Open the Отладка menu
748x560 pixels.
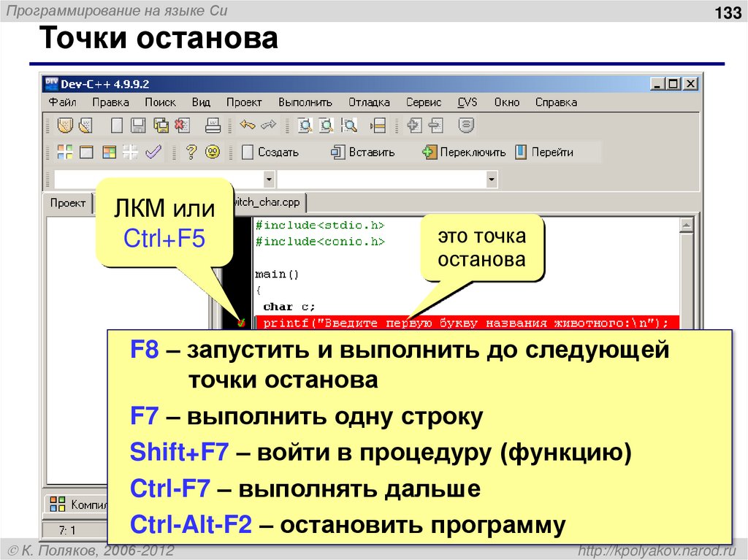point(369,102)
